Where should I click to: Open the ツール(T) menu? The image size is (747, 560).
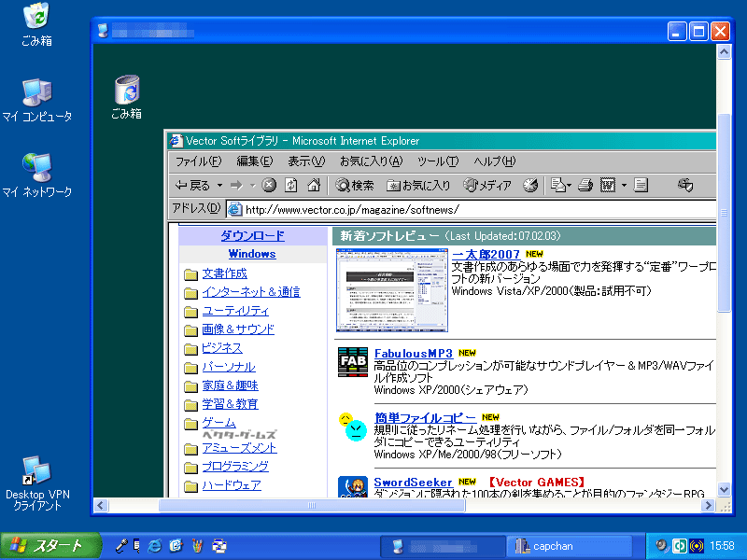tap(437, 161)
